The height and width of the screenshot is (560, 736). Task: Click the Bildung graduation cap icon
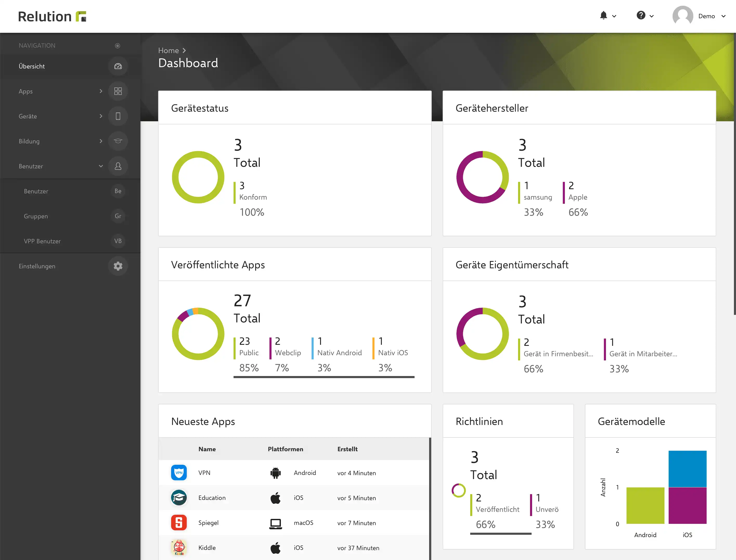coord(118,141)
